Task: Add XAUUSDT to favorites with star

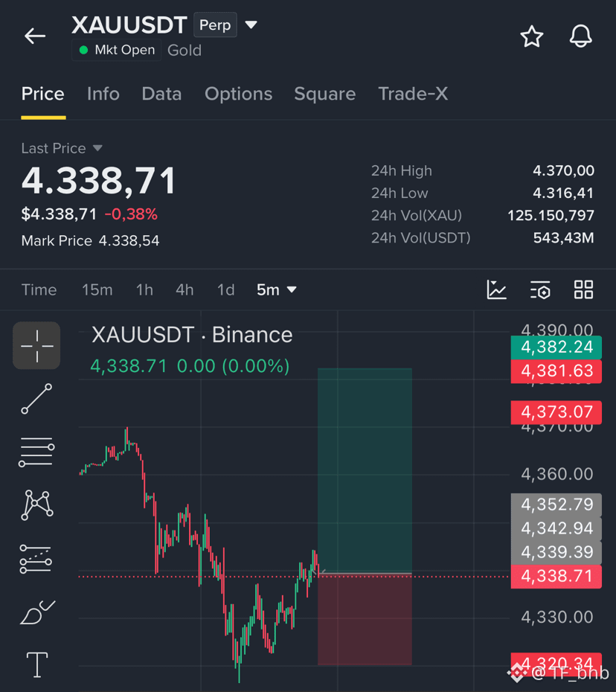Action: 532,36
